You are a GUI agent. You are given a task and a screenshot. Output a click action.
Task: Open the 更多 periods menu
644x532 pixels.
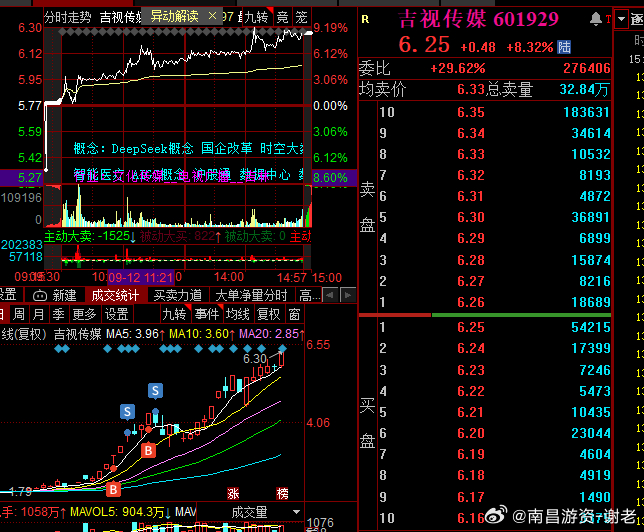click(x=84, y=314)
